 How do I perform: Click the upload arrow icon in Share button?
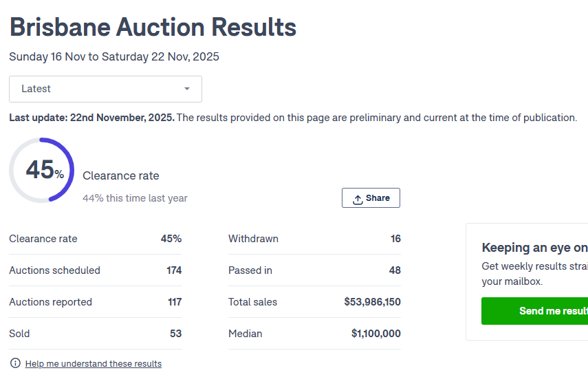click(358, 199)
